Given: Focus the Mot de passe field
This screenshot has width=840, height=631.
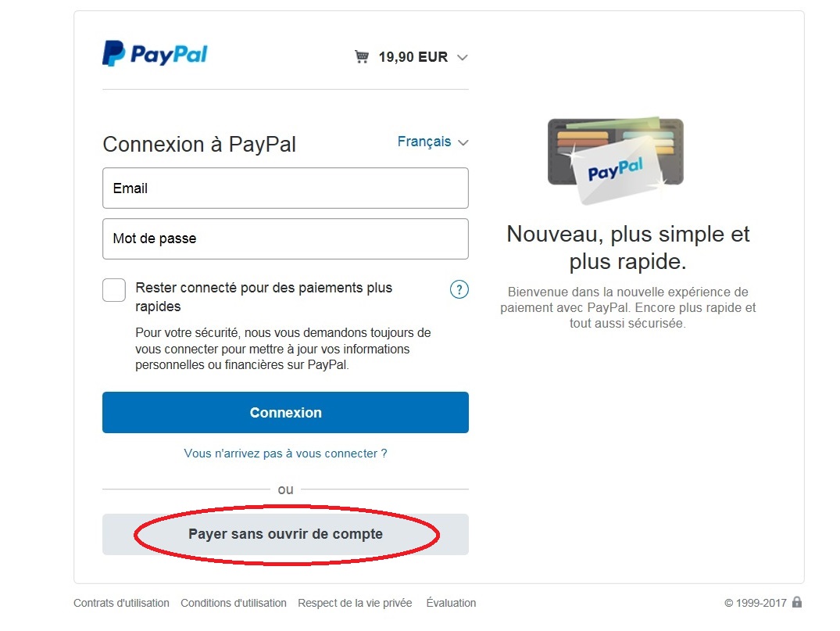Looking at the screenshot, I should click(x=285, y=238).
